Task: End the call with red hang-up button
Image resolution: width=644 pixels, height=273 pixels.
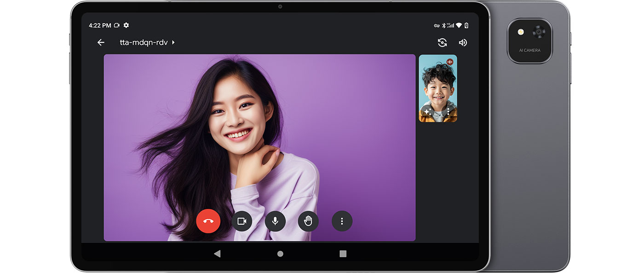Action: pyautogui.click(x=208, y=221)
